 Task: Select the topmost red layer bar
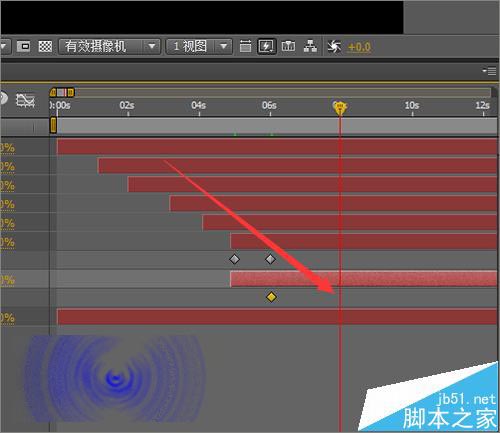point(277,147)
